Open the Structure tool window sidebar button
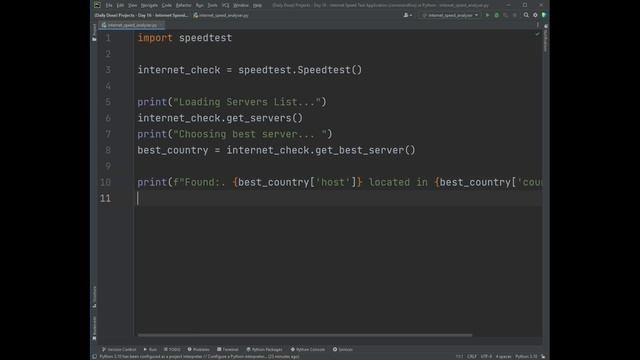This screenshot has width=640, height=360. (94, 297)
